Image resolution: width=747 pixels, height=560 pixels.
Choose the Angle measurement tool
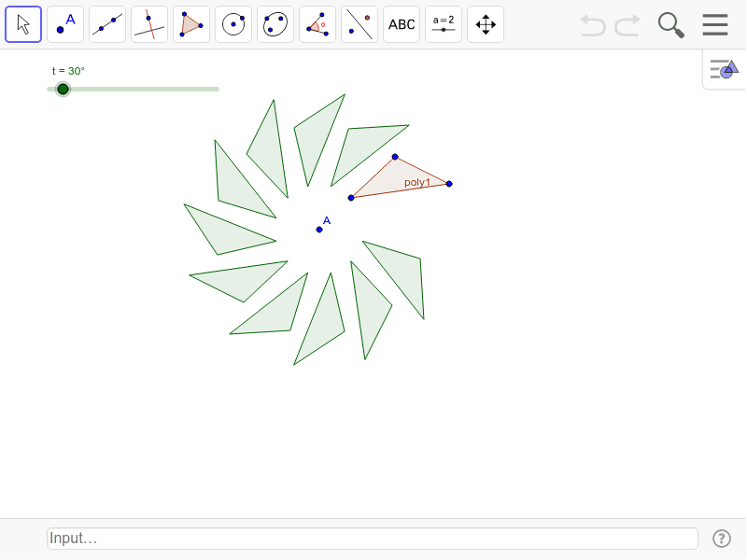click(317, 24)
